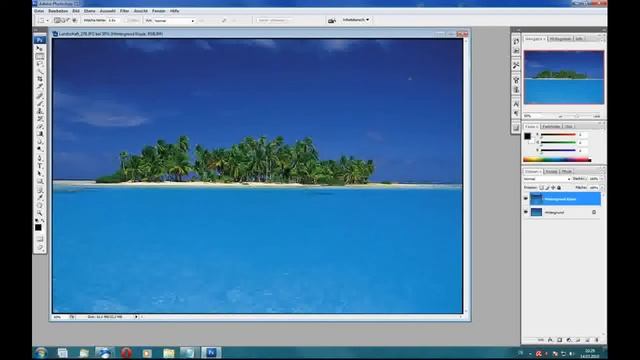Choose Add to selection mode in options bar
640x360 pixels.
[x=63, y=20]
